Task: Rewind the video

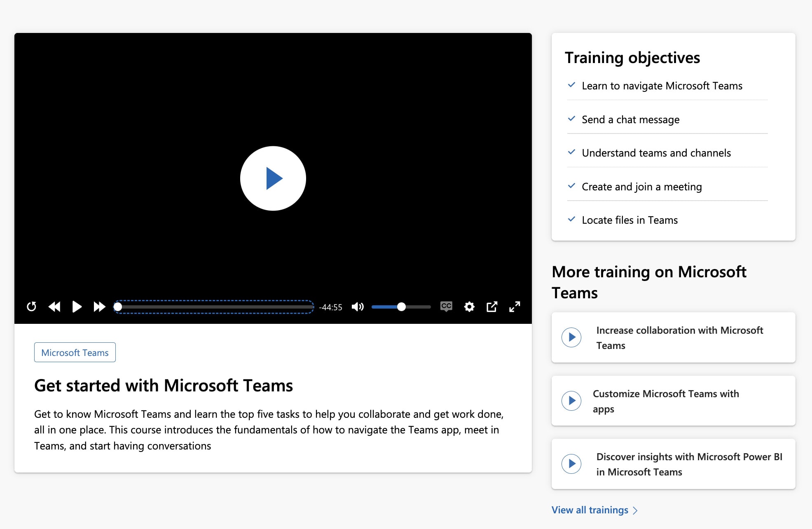Action: [54, 307]
